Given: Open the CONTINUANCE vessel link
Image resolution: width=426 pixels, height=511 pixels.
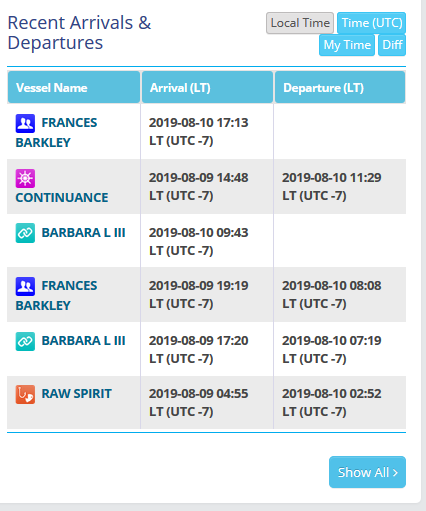Looking at the screenshot, I should (62, 198).
